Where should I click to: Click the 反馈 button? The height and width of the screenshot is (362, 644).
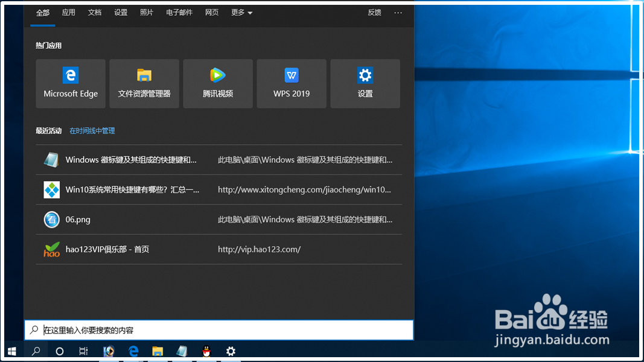pos(375,13)
